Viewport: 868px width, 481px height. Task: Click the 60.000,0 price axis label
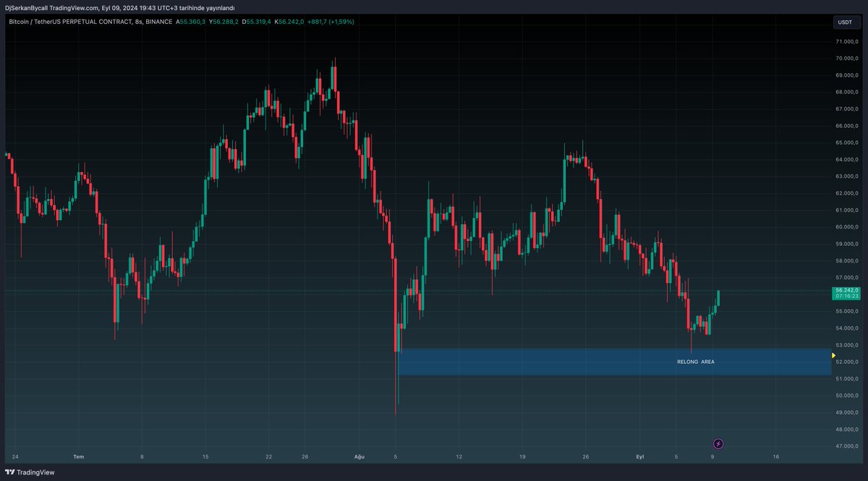846,227
